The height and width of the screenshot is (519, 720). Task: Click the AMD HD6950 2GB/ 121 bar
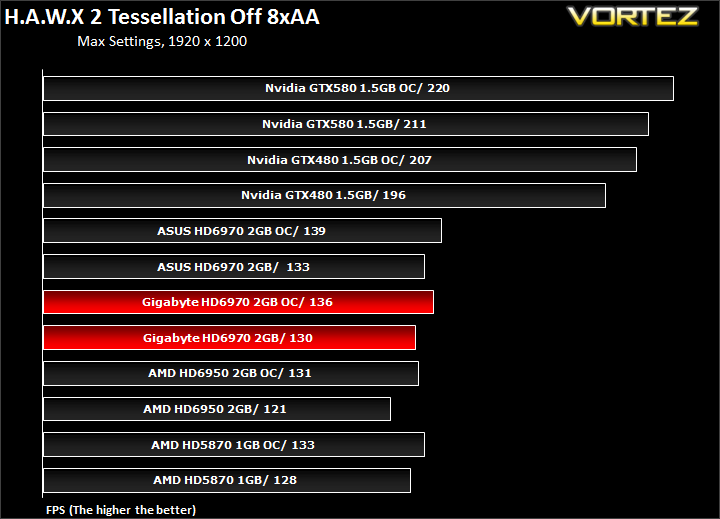217,409
